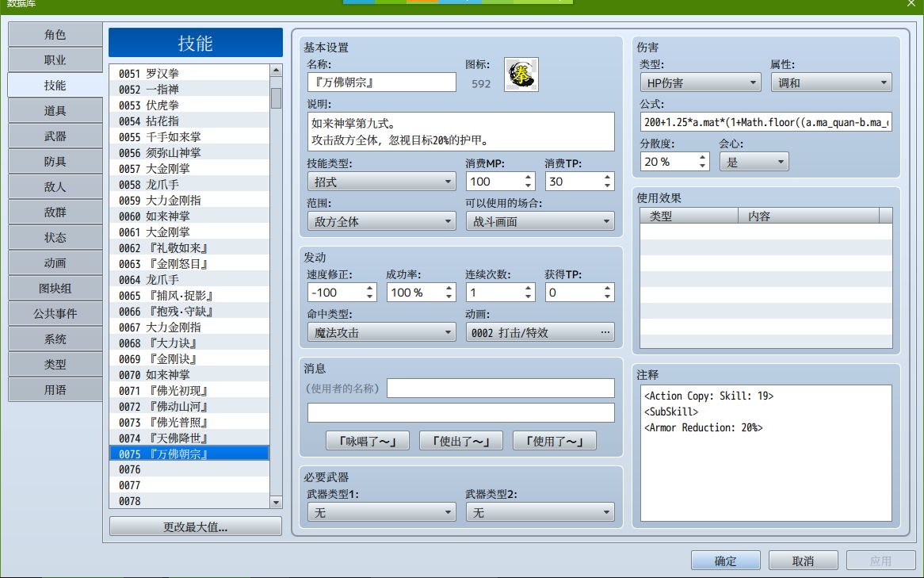Expand the damage 类型 dropdown showing HP伤害

click(700, 82)
